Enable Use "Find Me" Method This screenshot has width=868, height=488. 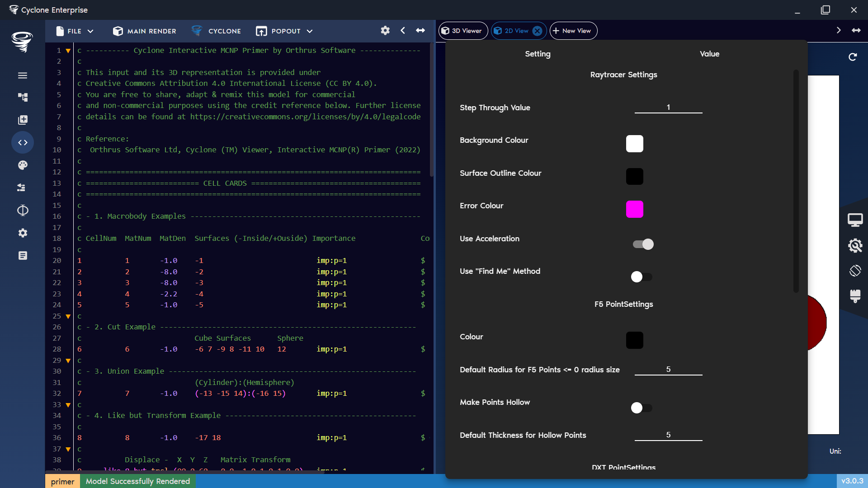[x=642, y=277]
